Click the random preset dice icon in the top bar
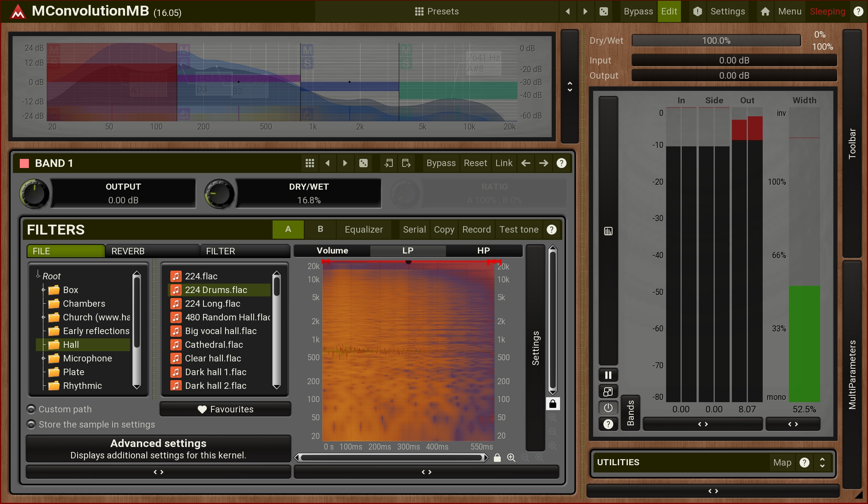Image resolution: width=868 pixels, height=504 pixels. (603, 11)
